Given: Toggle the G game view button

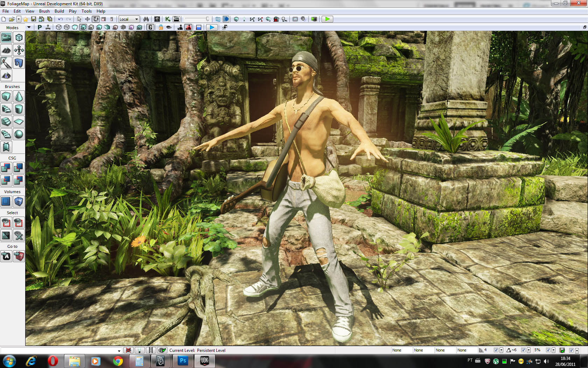Looking at the screenshot, I should pos(150,27).
